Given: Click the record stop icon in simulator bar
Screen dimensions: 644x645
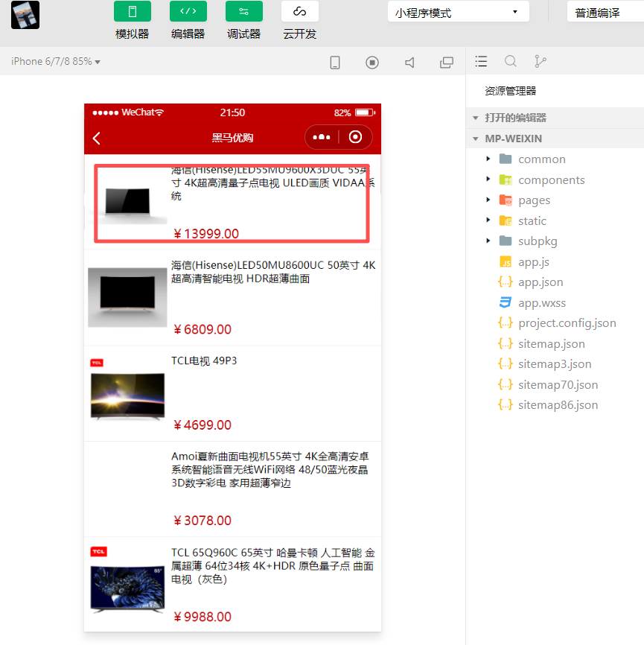Looking at the screenshot, I should (x=372, y=63).
